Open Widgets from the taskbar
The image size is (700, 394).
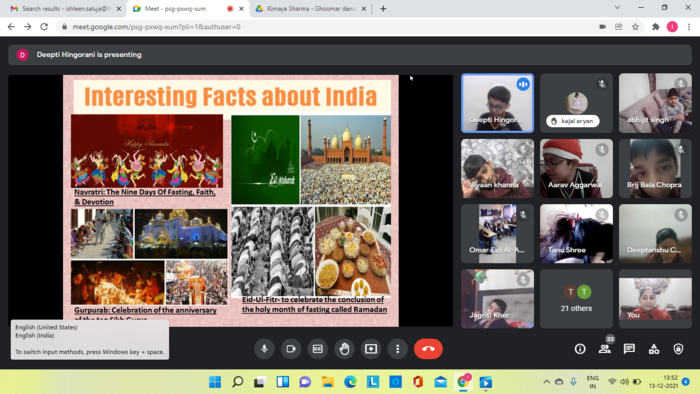click(283, 382)
